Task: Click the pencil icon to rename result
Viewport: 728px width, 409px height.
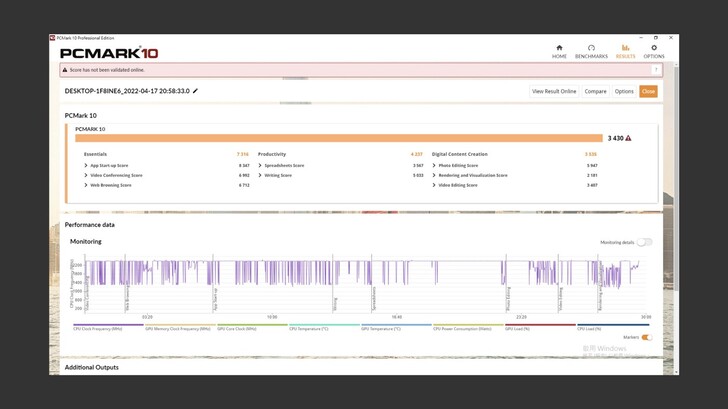Action: click(196, 91)
